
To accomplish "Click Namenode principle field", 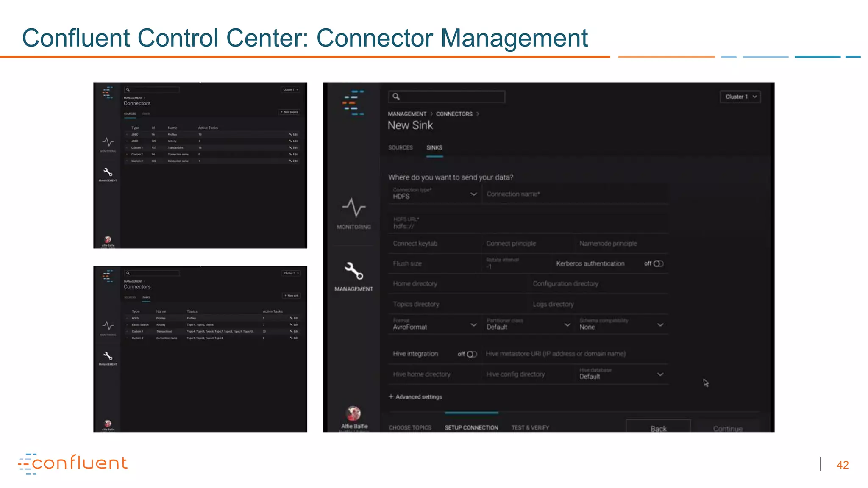I will 622,244.
